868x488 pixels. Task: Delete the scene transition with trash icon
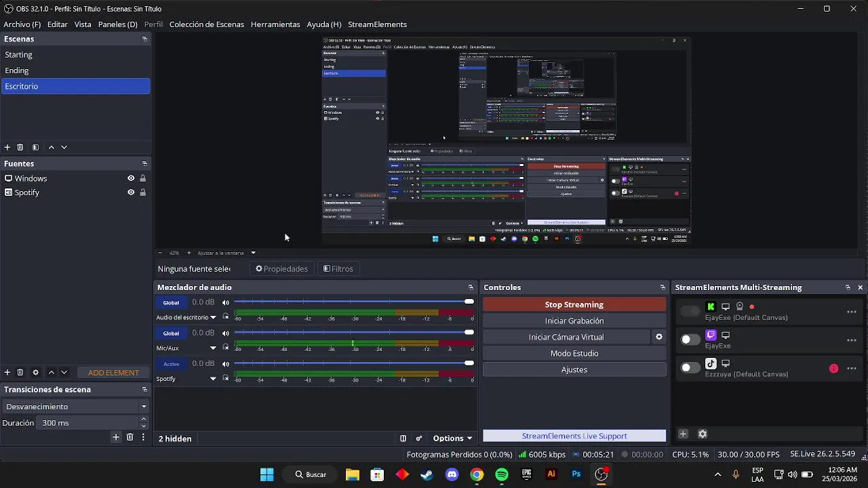130,437
